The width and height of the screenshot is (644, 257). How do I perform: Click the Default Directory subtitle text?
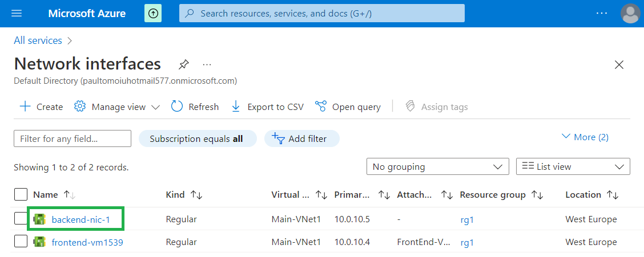click(x=126, y=81)
